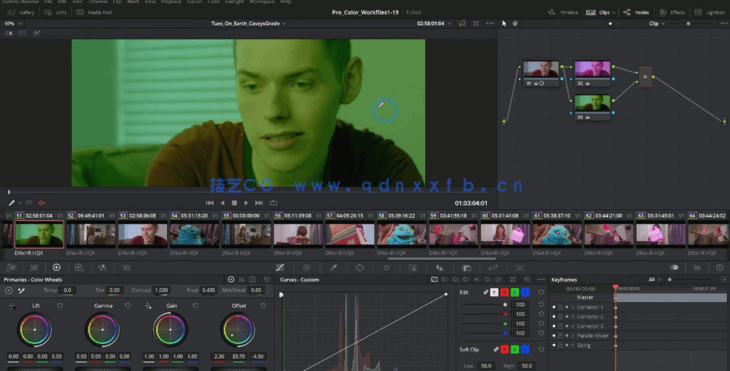Viewport: 730px width, 371px height.
Task: Open node editor Clip mode dropdown
Action: [x=657, y=23]
